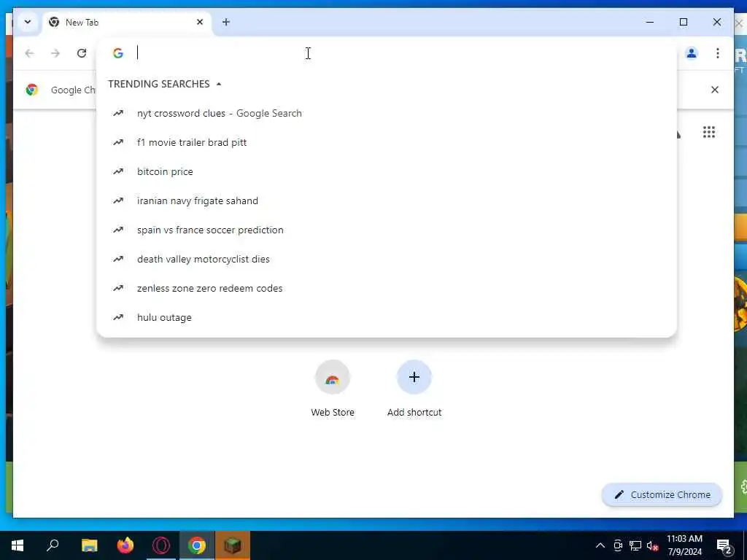This screenshot has height=560, width=747.
Task: Maximize the Chrome window
Action: [x=683, y=22]
